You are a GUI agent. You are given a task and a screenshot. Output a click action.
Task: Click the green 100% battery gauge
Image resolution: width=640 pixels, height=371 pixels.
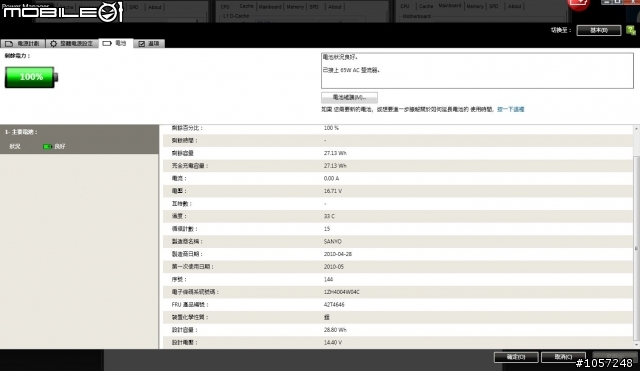pyautogui.click(x=31, y=77)
